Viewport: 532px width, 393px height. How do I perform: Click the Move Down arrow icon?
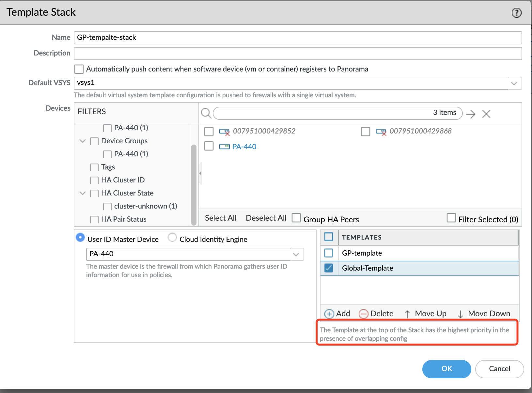pos(461,314)
